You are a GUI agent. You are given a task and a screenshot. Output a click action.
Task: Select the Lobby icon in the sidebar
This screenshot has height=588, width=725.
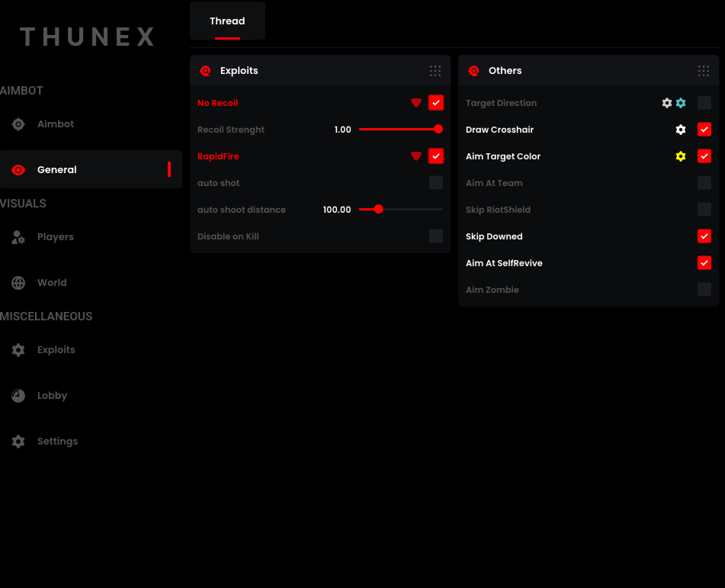[x=18, y=395]
